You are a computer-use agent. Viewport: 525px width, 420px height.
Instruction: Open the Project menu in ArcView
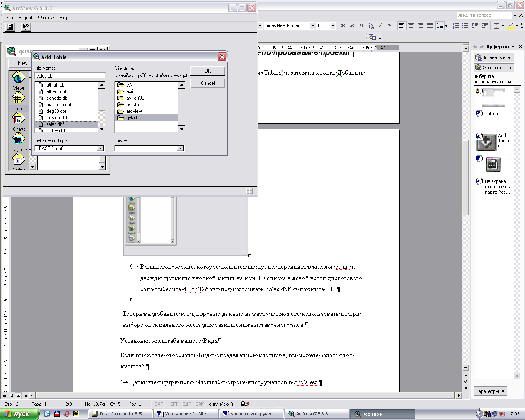point(25,18)
